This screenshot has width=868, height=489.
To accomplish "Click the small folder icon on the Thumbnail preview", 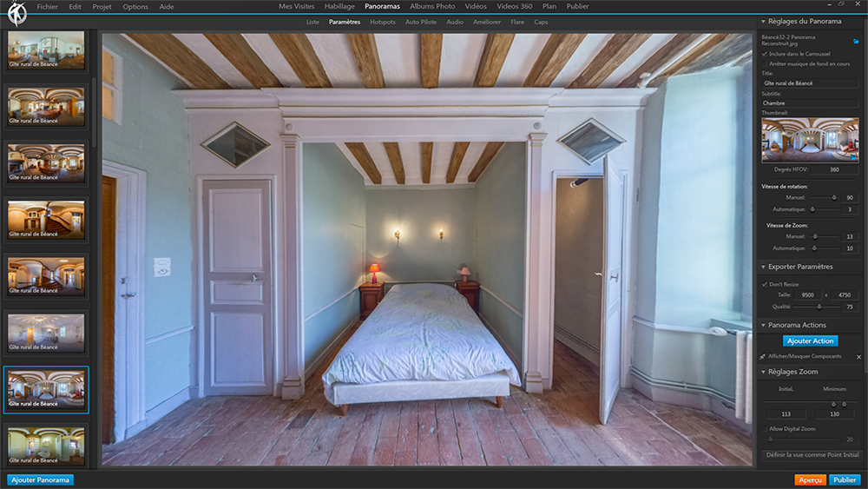I will point(855,158).
